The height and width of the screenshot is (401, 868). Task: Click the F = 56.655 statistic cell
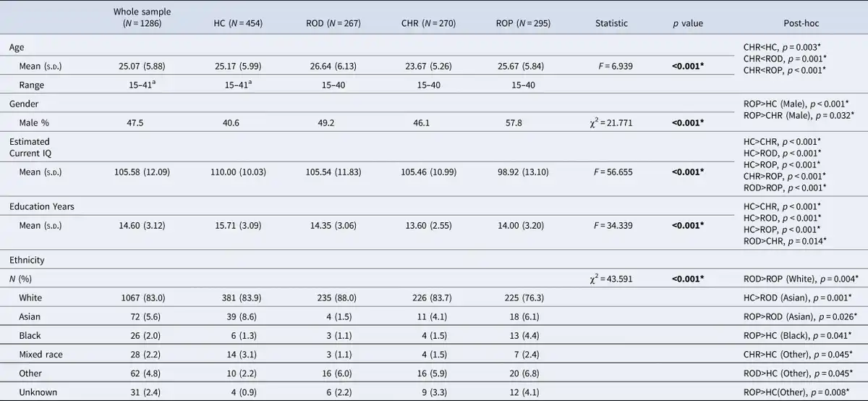coord(611,172)
